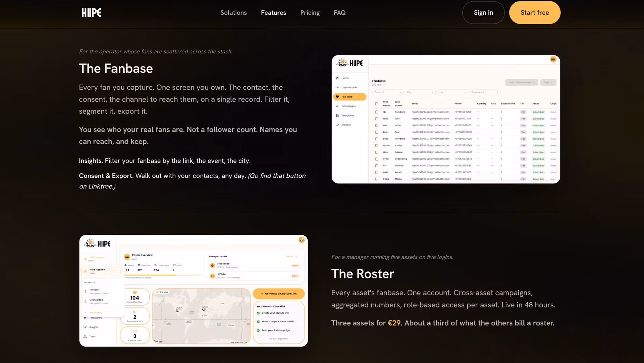644x363 pixels.
Task: Tick the checkbox for Avital Greenberg
Action: tap(377, 159)
